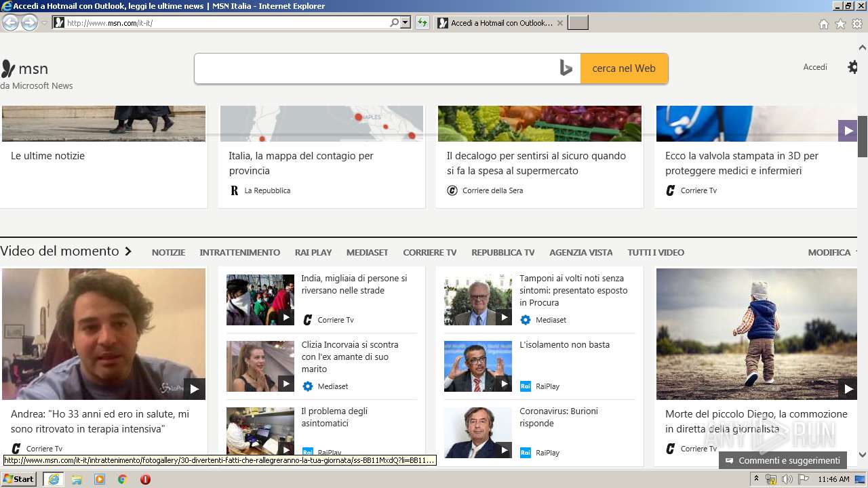Viewport: 868px width, 488px height.
Task: Click the 11:46 AM taskbar clock
Action: pyautogui.click(x=833, y=479)
